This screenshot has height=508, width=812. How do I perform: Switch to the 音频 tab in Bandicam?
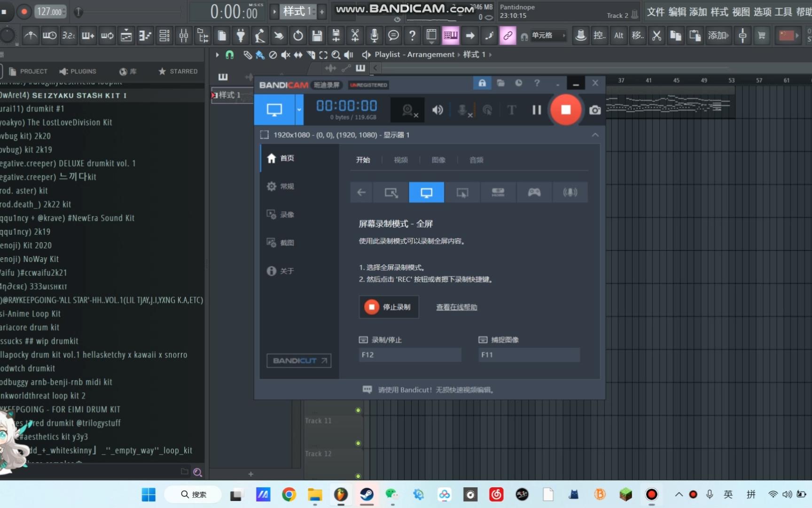coord(476,160)
